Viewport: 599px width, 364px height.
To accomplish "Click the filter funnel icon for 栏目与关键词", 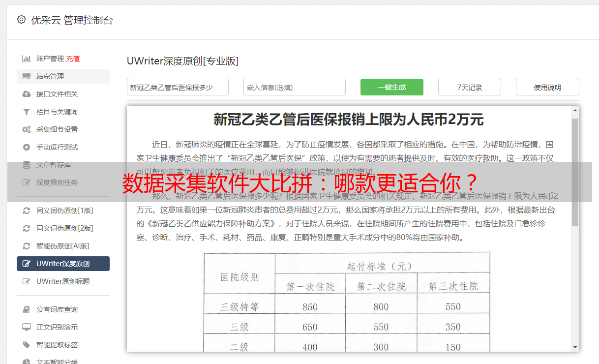I will click(x=27, y=112).
